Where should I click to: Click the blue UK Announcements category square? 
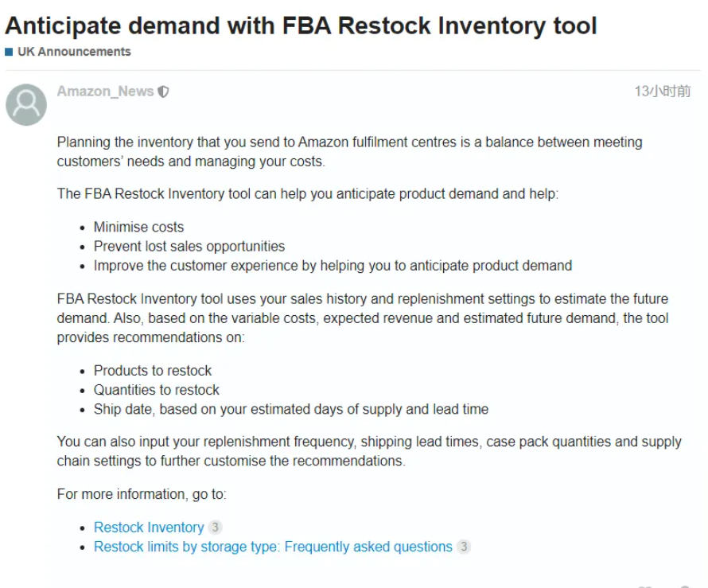click(9, 52)
